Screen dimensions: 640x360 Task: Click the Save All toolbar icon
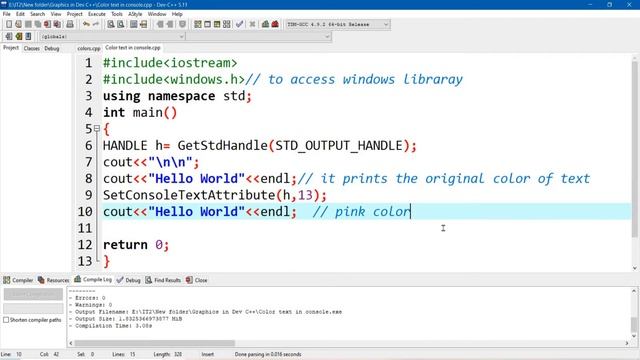tap(38, 24)
